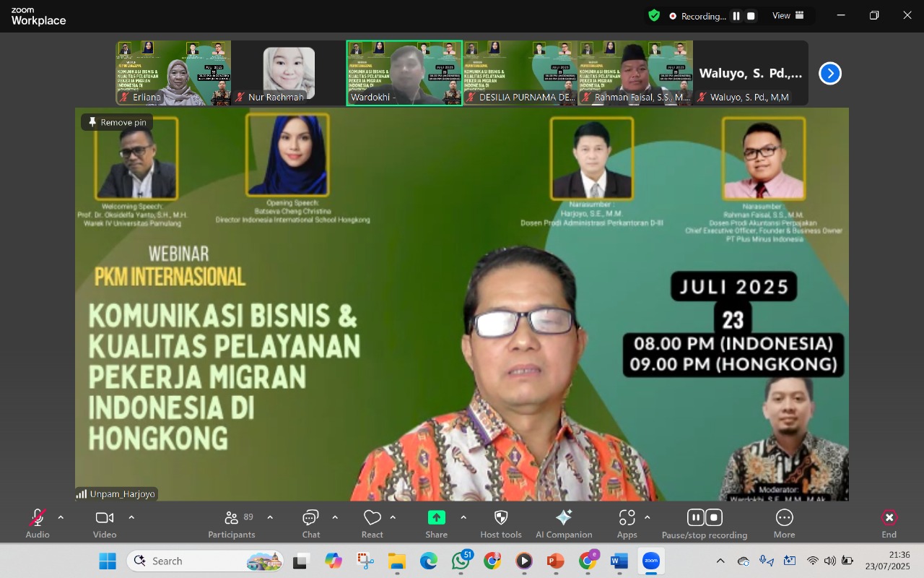Click the taskbar Search box

[x=206, y=561]
